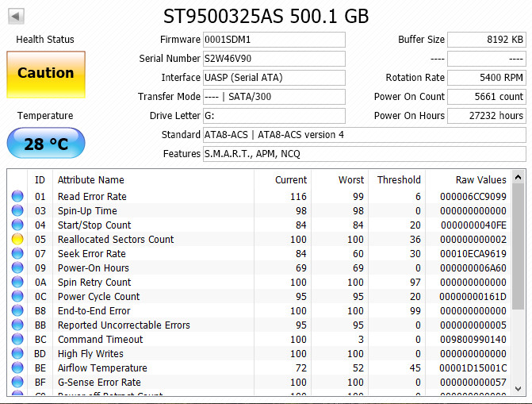Click the Seek Error Rate status orb
The image size is (532, 404).
pyautogui.click(x=17, y=254)
